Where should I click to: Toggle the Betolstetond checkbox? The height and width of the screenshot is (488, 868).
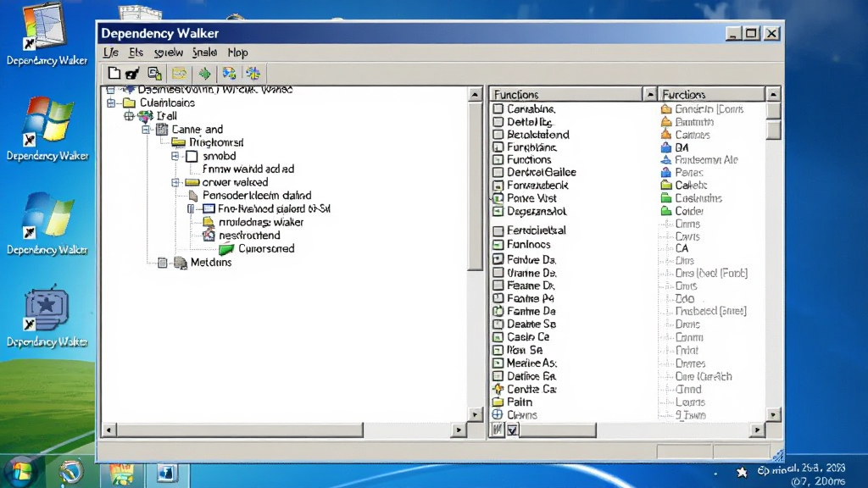(498, 135)
